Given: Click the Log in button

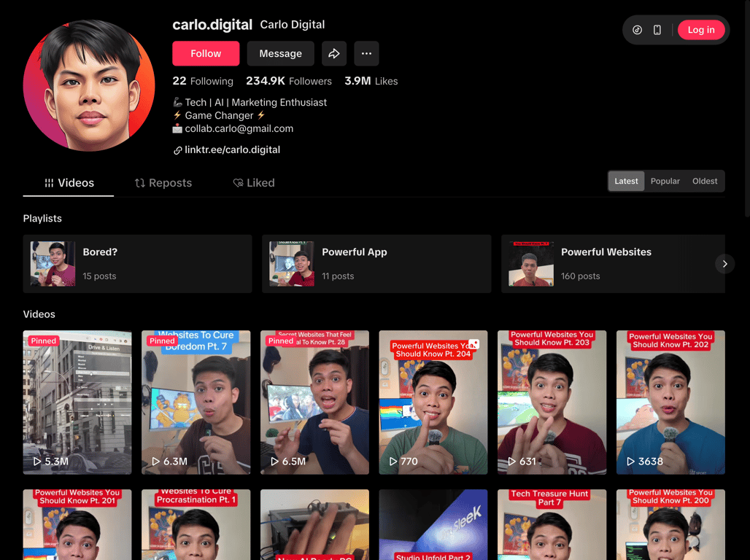Looking at the screenshot, I should [x=700, y=30].
